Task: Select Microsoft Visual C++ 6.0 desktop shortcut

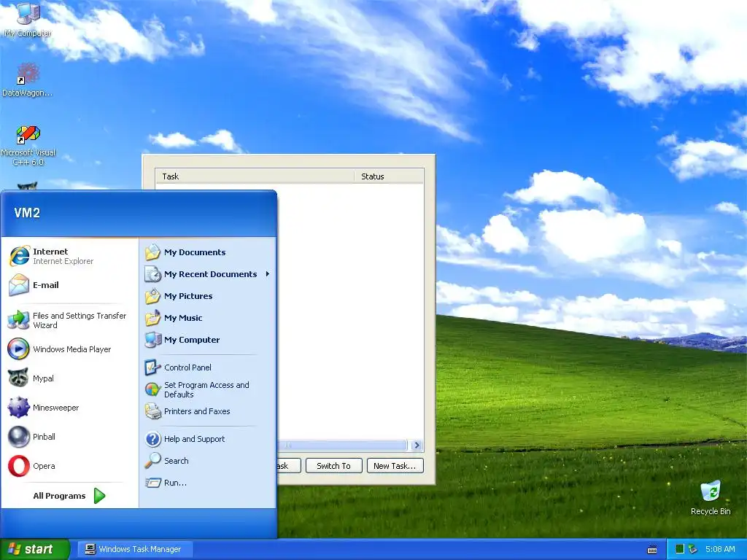Action: (x=28, y=145)
